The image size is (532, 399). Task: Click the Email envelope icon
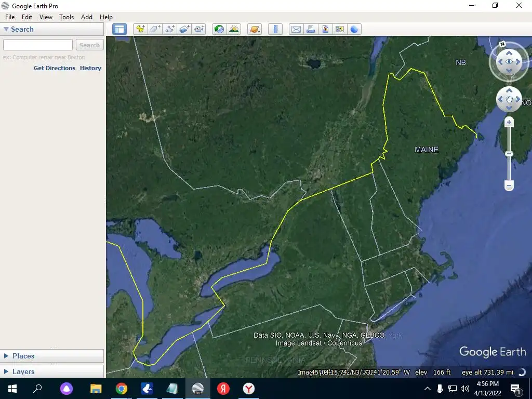tap(296, 29)
